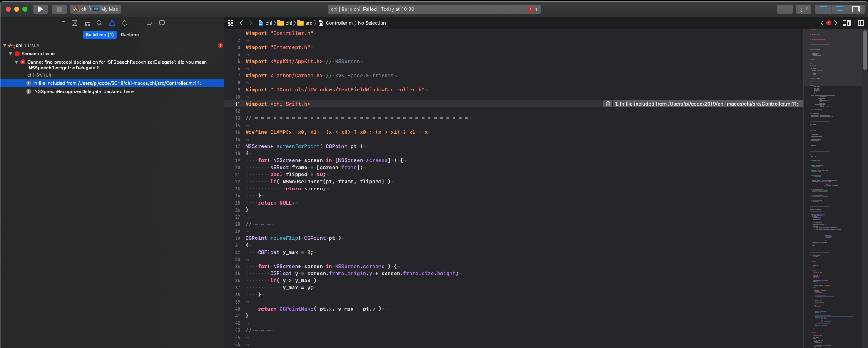Go back in editor history
This screenshot has height=348, width=868.
click(x=241, y=23)
